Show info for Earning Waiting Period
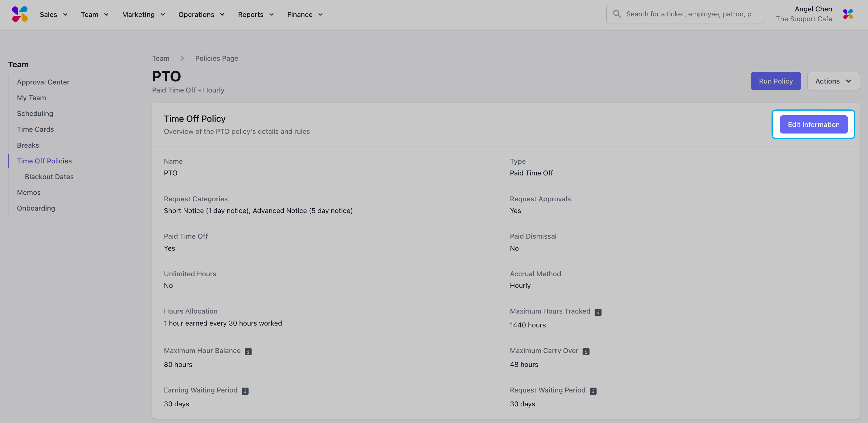 coord(245,391)
